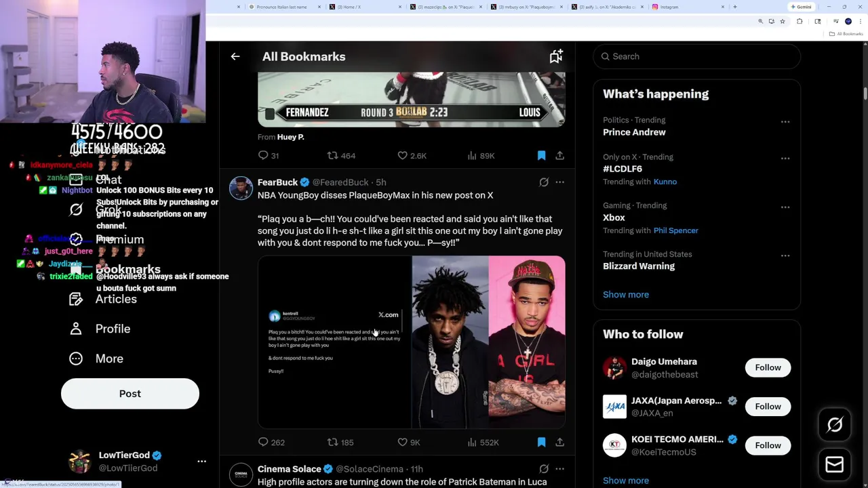
Task: Share the FearBuck post
Action: pos(559,443)
